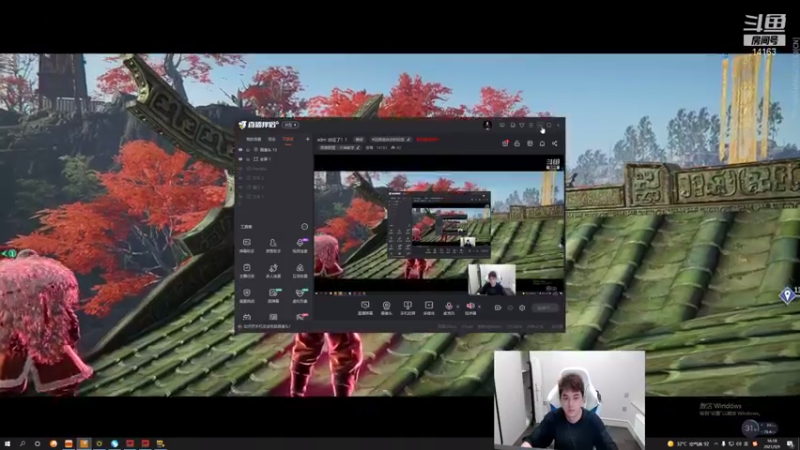Click the plus icon to add a scene

point(307,139)
